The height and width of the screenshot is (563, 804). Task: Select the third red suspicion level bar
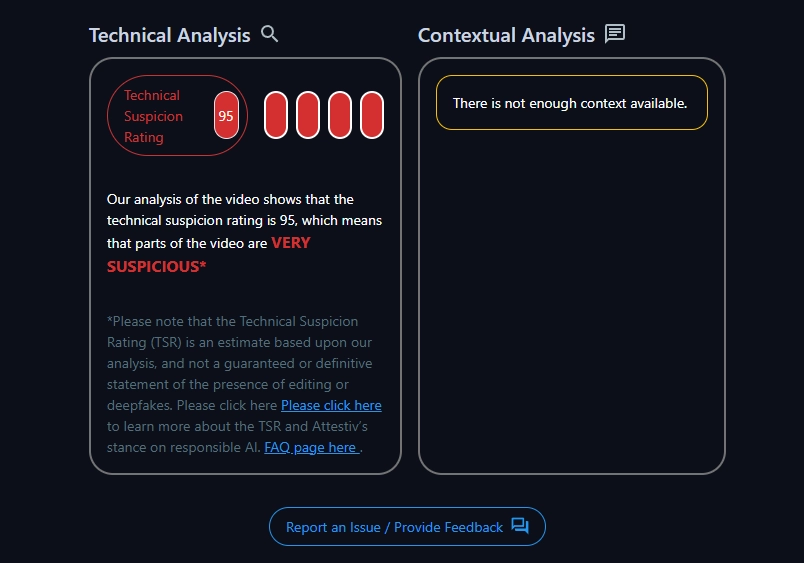[340, 115]
